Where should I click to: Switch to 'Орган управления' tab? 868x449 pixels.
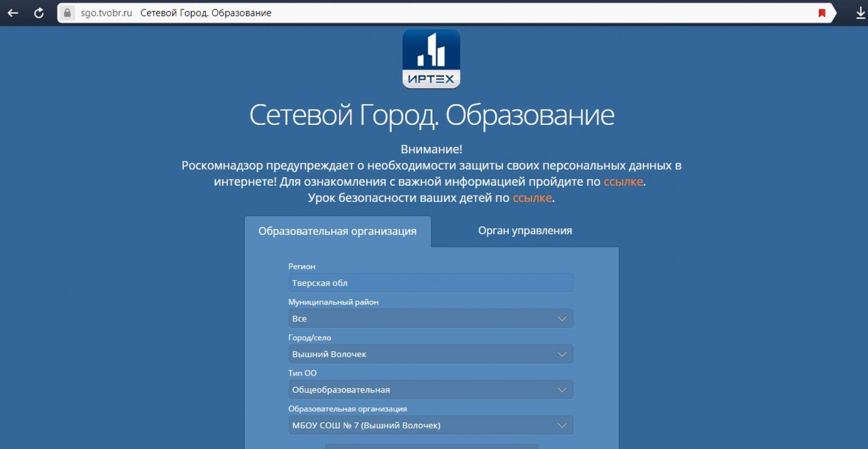point(525,231)
